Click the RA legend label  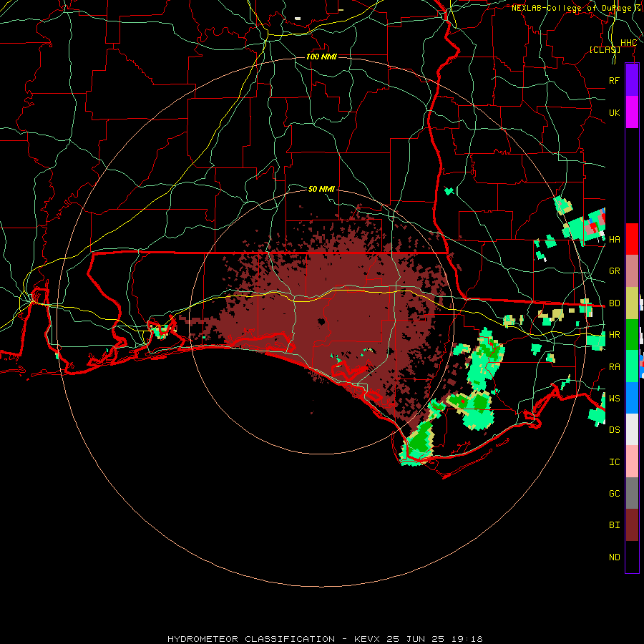tap(614, 367)
